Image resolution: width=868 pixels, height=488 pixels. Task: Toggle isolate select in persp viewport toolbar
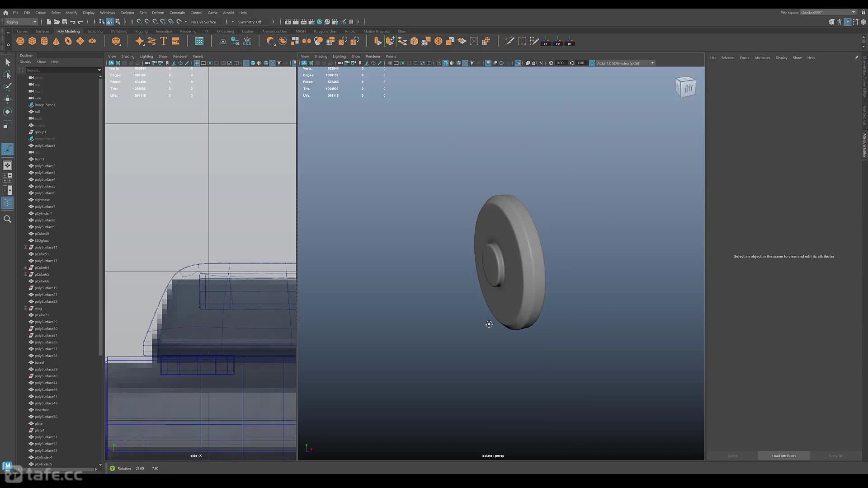coord(518,63)
